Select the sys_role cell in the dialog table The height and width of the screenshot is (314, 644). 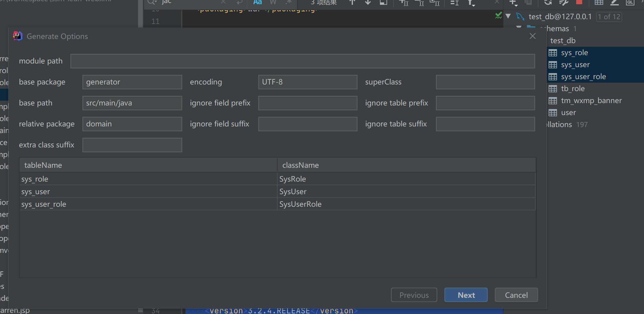tap(148, 179)
